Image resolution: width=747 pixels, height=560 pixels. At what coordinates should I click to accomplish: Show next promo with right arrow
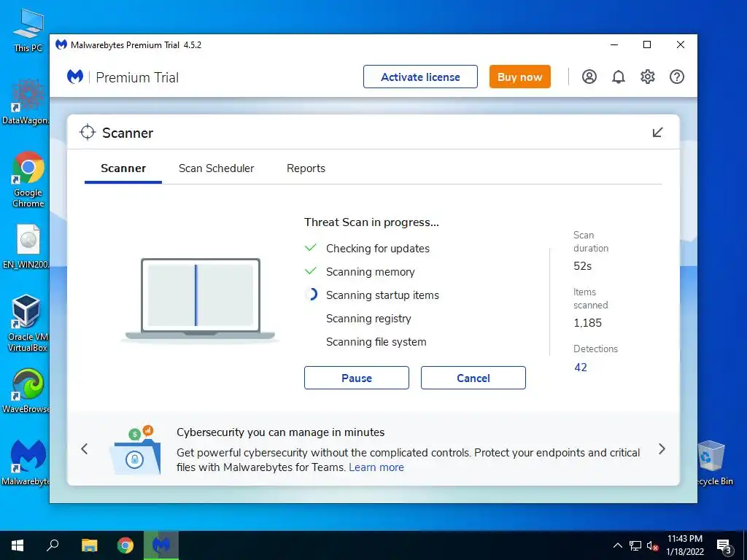(662, 448)
